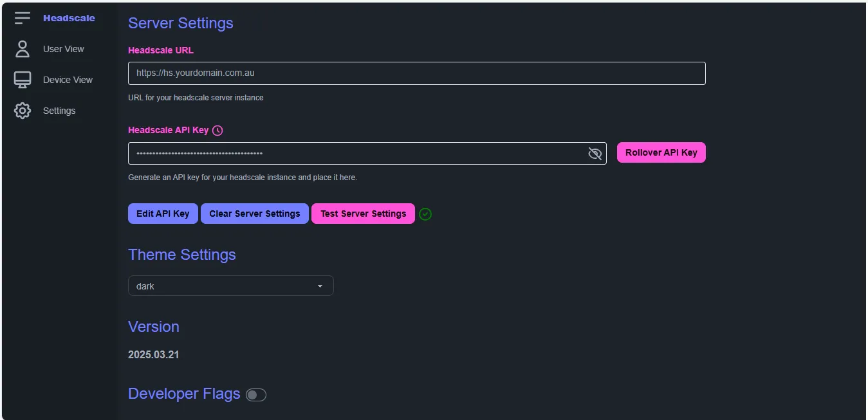This screenshot has width=868, height=420.
Task: Show the hidden API key via eye icon
Action: tap(595, 153)
